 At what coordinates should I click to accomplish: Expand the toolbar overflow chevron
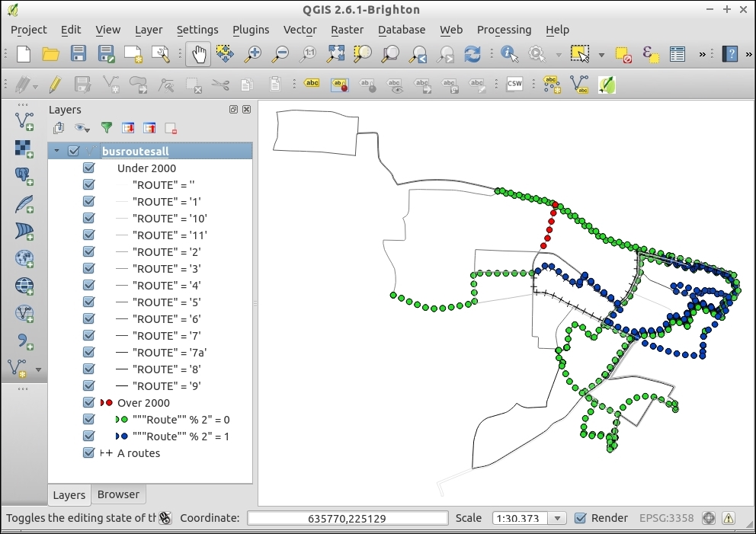(703, 54)
